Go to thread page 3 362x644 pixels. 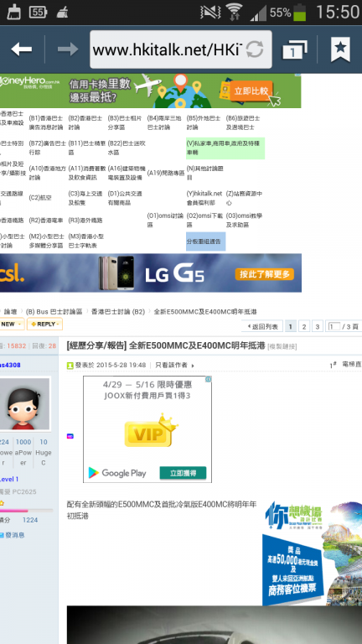click(318, 327)
